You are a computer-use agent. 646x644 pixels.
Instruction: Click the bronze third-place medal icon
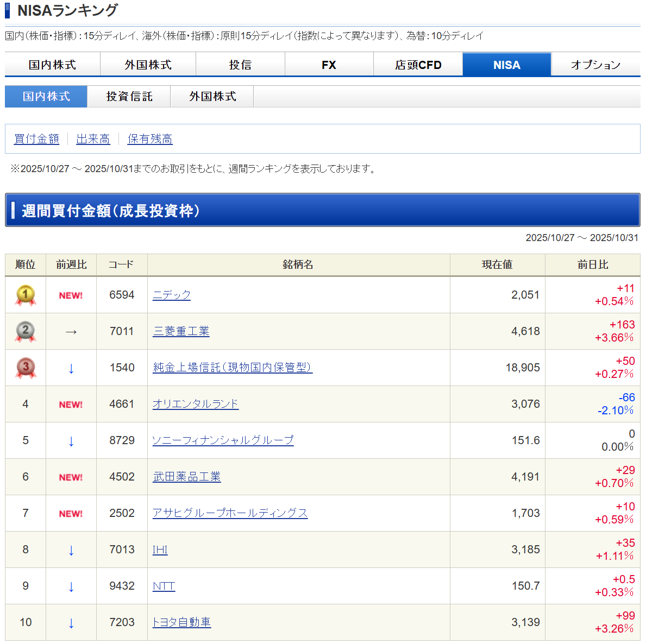[x=26, y=368]
